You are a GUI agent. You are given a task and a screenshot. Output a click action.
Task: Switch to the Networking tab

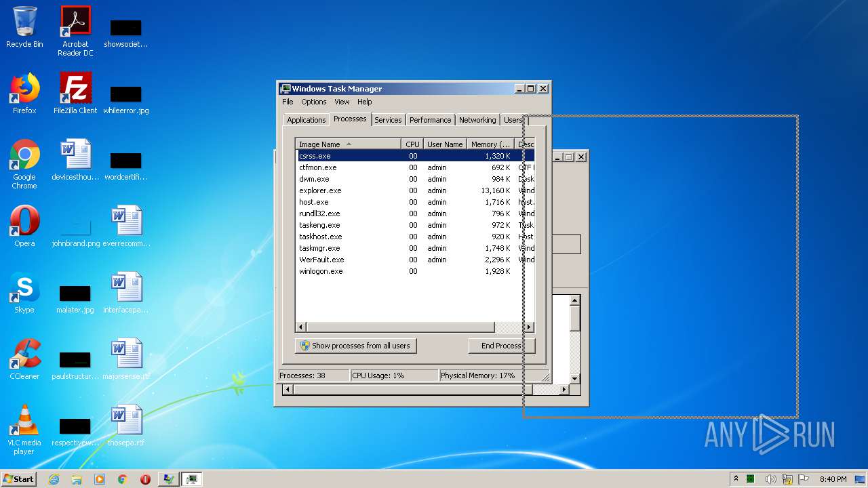tap(477, 120)
